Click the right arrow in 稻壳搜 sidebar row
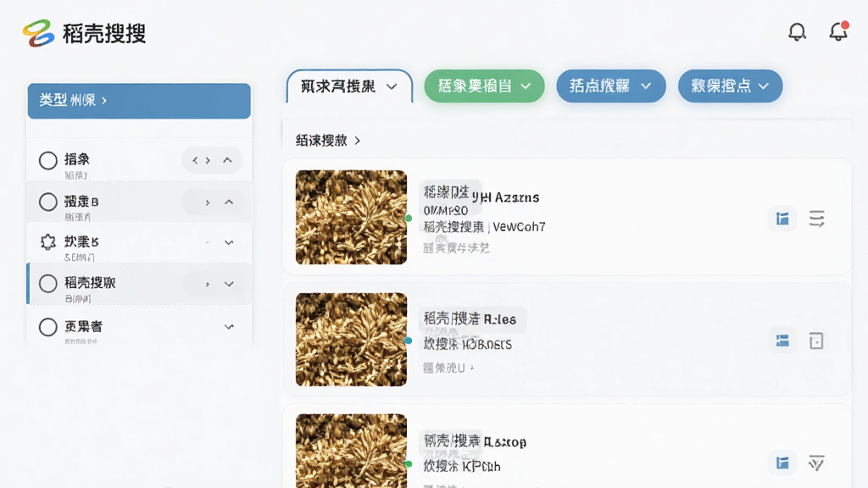The height and width of the screenshot is (488, 868). pyautogui.click(x=208, y=285)
